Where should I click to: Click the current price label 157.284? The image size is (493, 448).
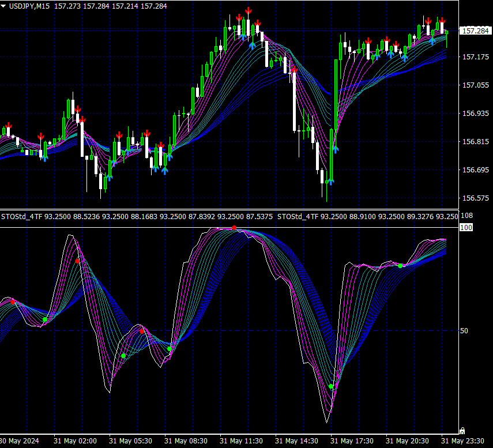pos(475,31)
